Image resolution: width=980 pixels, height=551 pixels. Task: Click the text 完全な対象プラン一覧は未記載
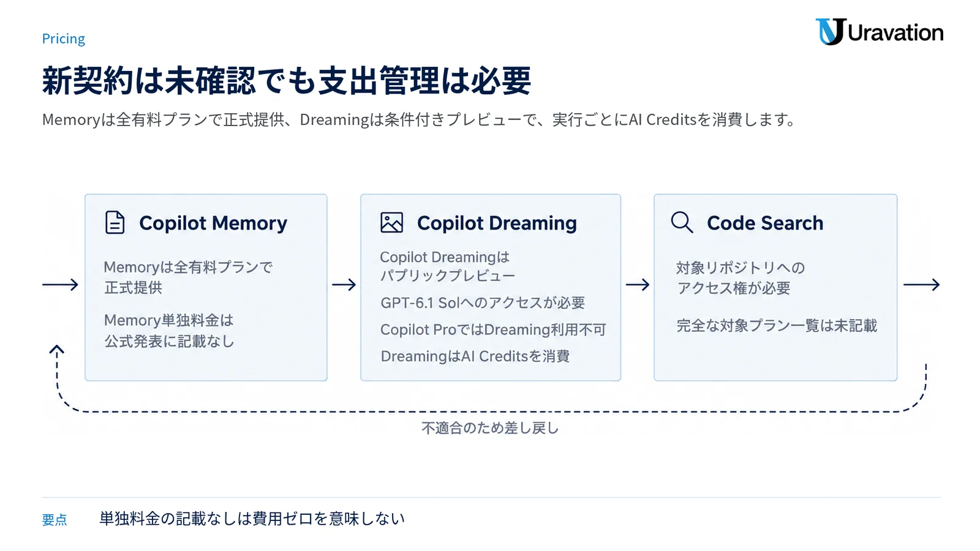coord(777,326)
